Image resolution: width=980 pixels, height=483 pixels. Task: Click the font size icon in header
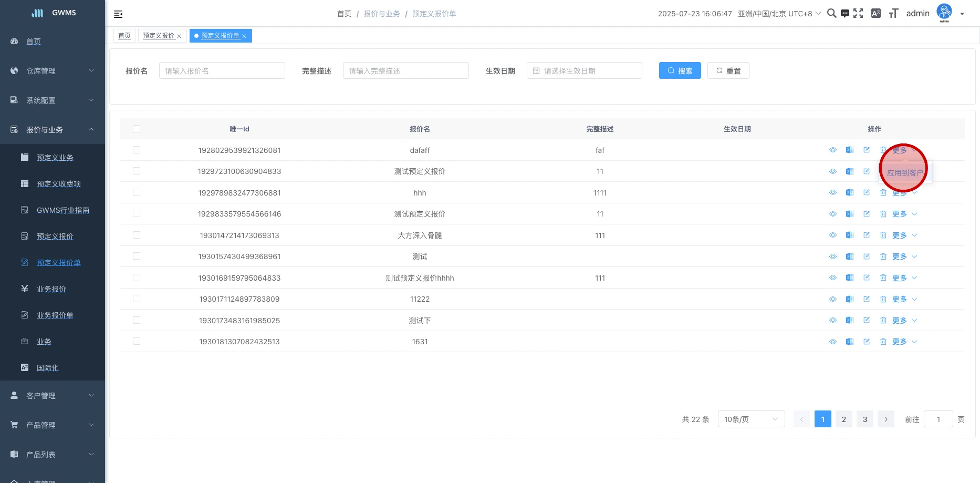click(893, 14)
